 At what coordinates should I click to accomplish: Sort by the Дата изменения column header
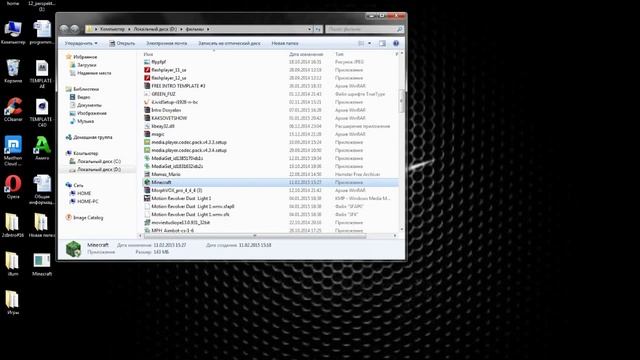click(x=306, y=54)
